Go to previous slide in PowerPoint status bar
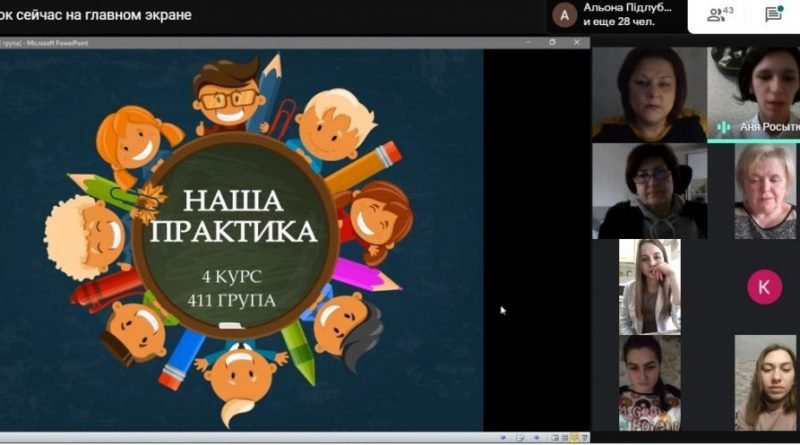This screenshot has width=800, height=445. click(x=503, y=437)
